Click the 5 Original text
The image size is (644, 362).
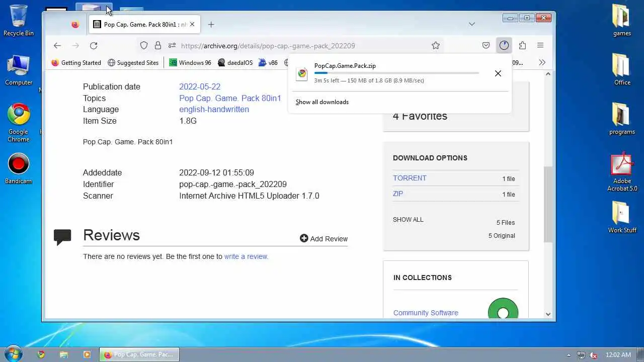pyautogui.click(x=502, y=236)
